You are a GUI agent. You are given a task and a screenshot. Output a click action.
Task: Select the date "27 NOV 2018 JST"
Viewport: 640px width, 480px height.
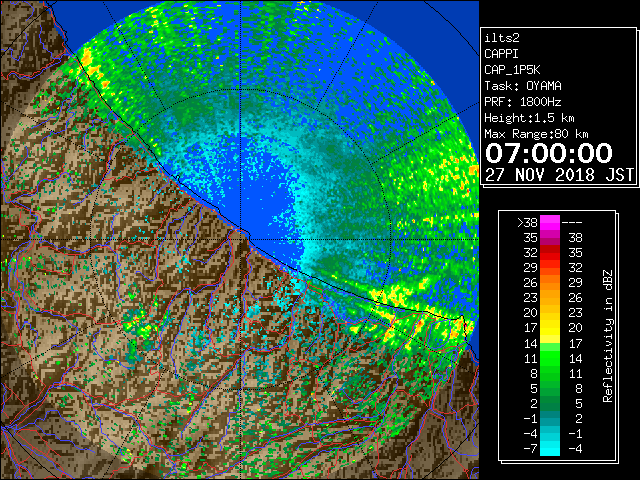pyautogui.click(x=559, y=175)
